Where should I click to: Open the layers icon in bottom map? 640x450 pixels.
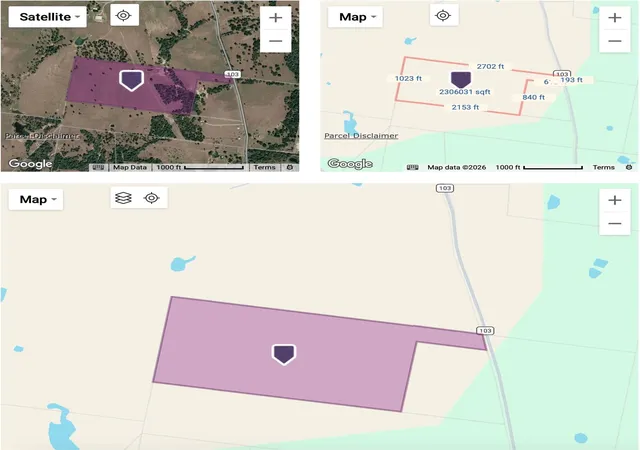(123, 198)
